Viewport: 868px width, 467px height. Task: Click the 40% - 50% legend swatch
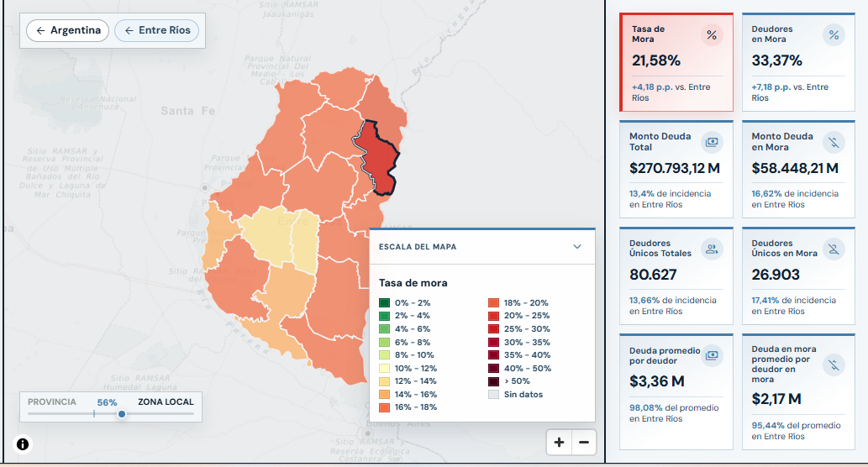[493, 368]
